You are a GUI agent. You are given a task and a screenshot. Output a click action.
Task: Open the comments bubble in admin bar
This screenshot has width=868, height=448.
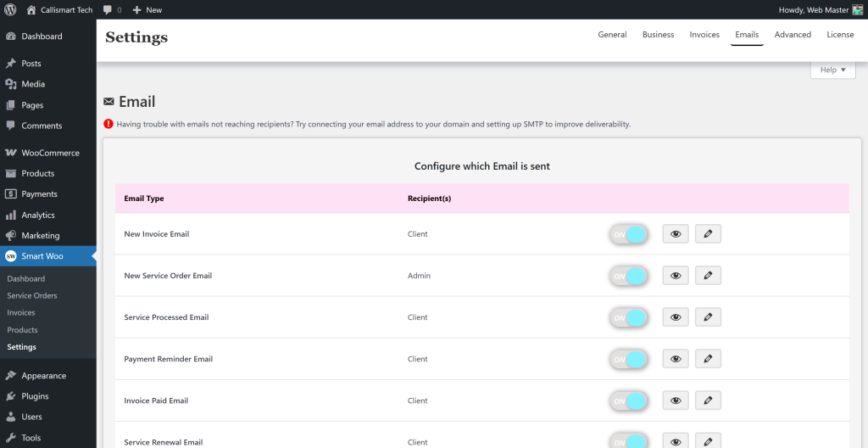click(113, 9)
